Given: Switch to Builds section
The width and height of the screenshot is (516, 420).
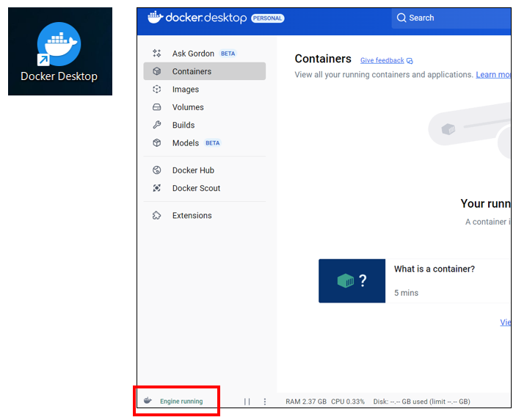Looking at the screenshot, I should click(204, 125).
